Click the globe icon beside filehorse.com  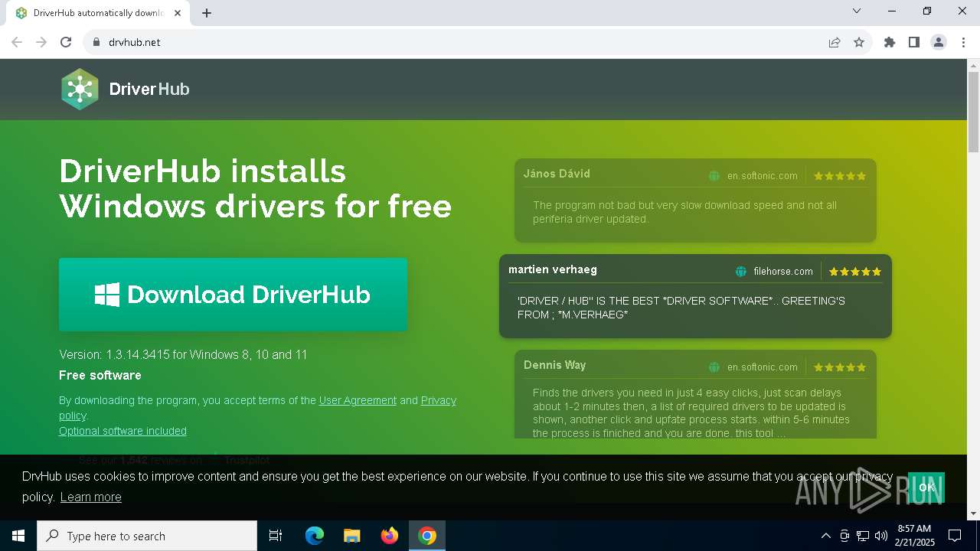[741, 272]
